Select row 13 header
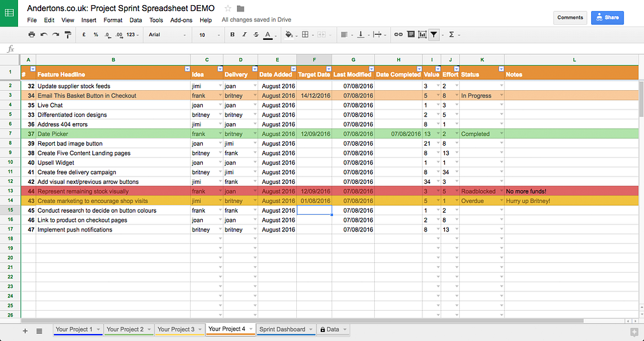 tap(10, 191)
